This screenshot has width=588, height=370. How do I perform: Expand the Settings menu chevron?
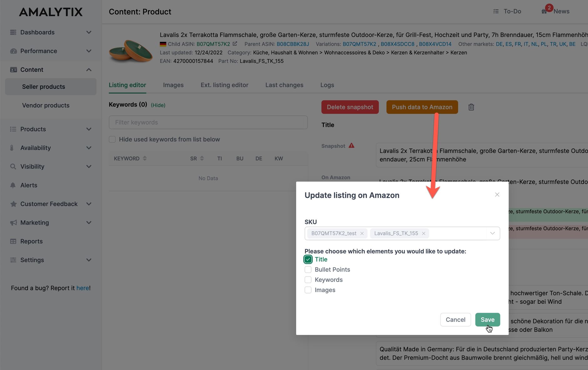pyautogui.click(x=89, y=260)
